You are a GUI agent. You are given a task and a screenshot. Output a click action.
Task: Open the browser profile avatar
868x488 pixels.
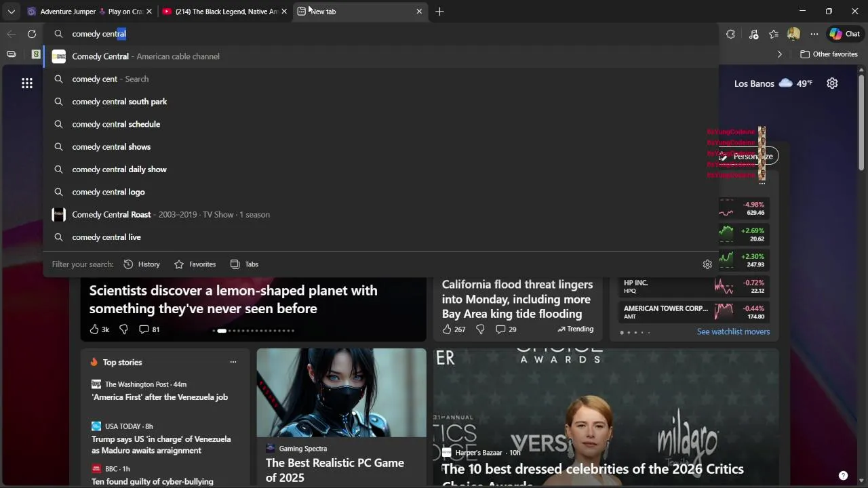click(x=793, y=34)
